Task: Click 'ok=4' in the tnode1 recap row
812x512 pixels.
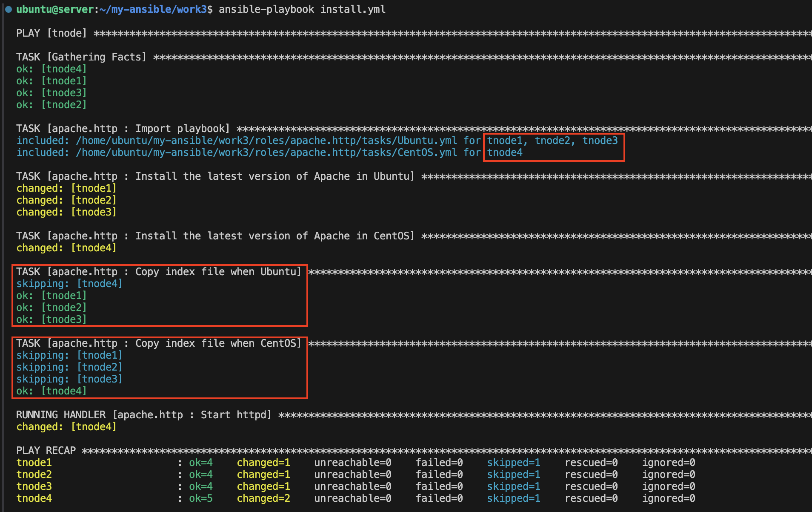Action: 201,463
